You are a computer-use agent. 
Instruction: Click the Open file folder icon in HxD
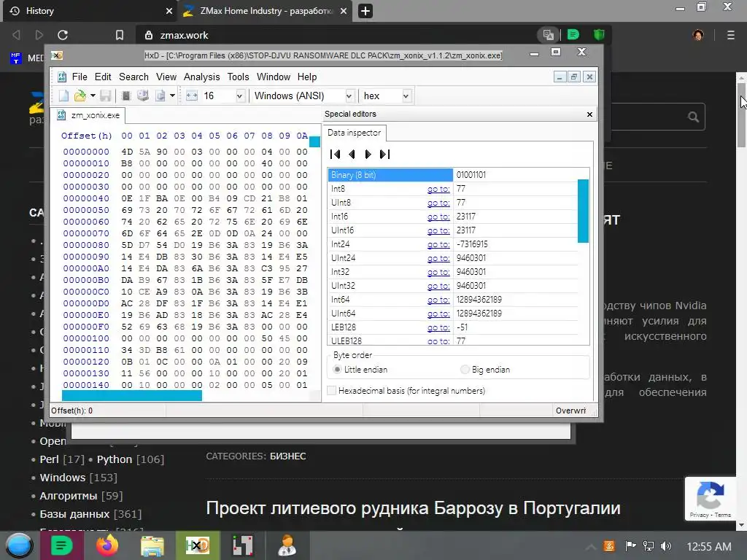pyautogui.click(x=80, y=96)
